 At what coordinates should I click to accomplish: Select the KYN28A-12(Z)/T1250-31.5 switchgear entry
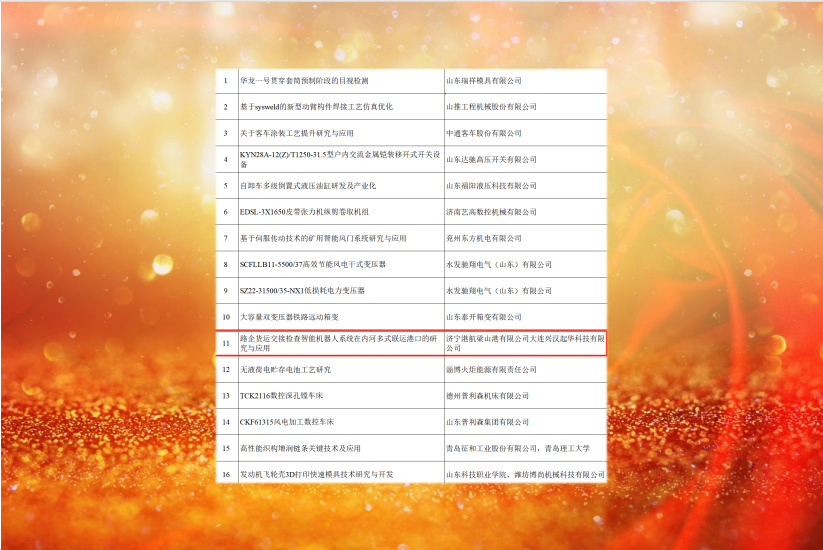pyautogui.click(x=340, y=159)
